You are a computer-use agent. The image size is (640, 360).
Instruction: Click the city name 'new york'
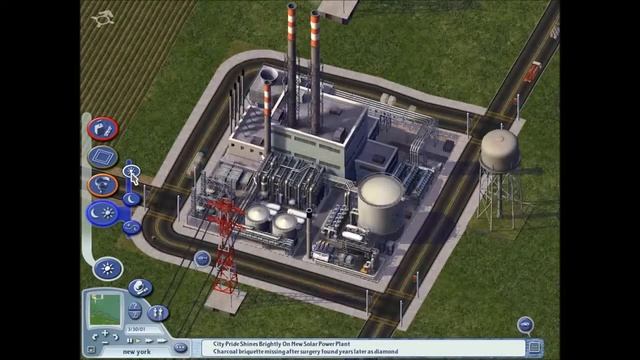[136, 352]
